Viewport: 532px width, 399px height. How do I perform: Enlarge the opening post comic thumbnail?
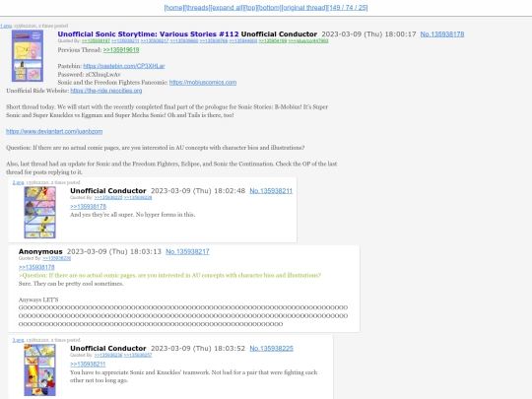tap(28, 55)
